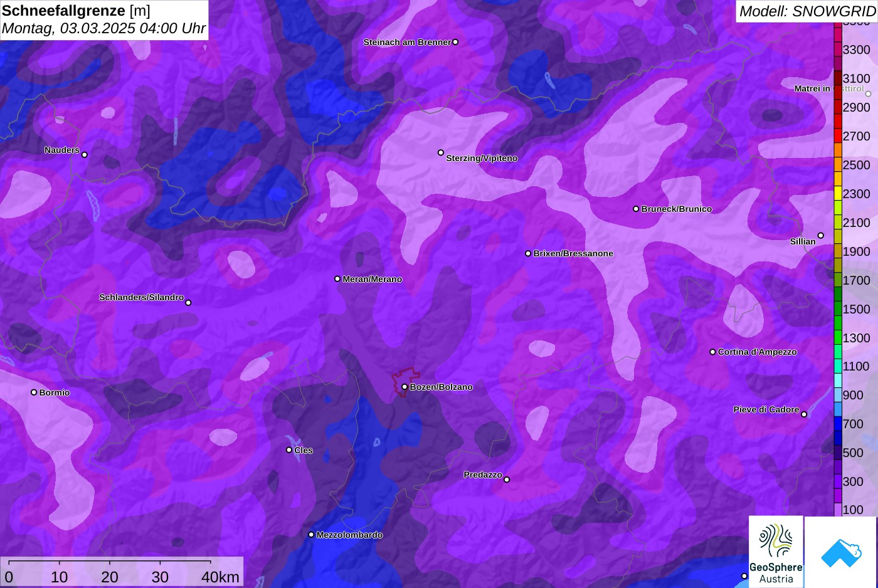
Task: Click the red legend swatch beside 2700
Action: [x=838, y=136]
